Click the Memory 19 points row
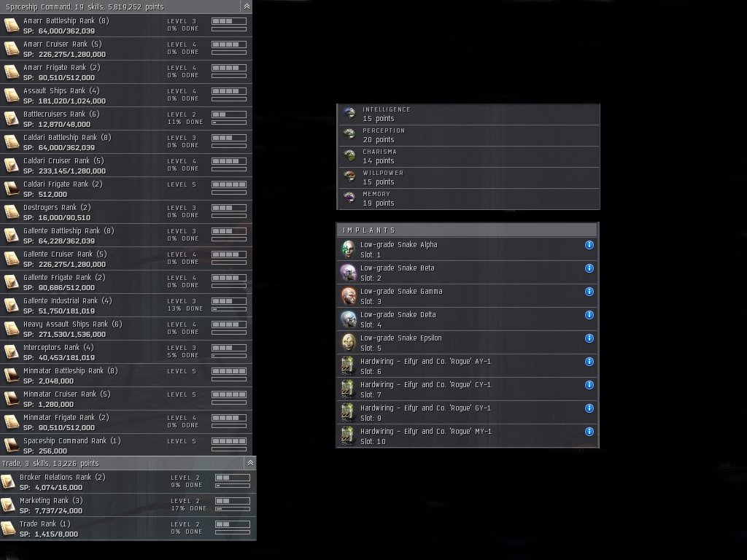Image resolution: width=747 pixels, height=560 pixels. click(x=468, y=198)
